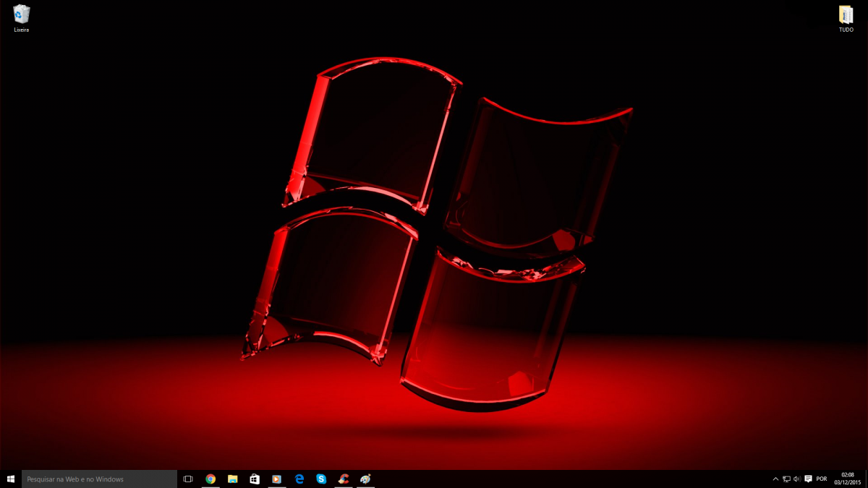
Task: Show hidden system tray icons
Action: tap(775, 479)
